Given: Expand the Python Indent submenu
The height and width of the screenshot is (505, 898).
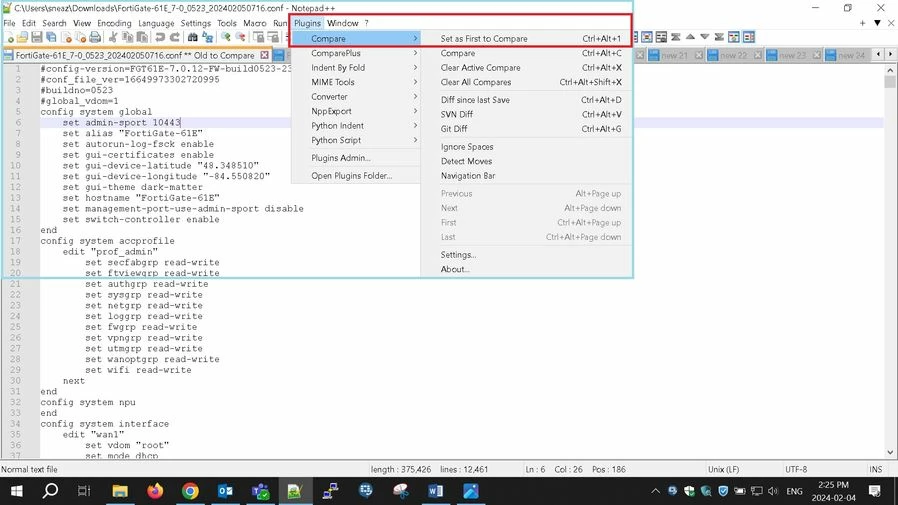Looking at the screenshot, I should (x=356, y=125).
